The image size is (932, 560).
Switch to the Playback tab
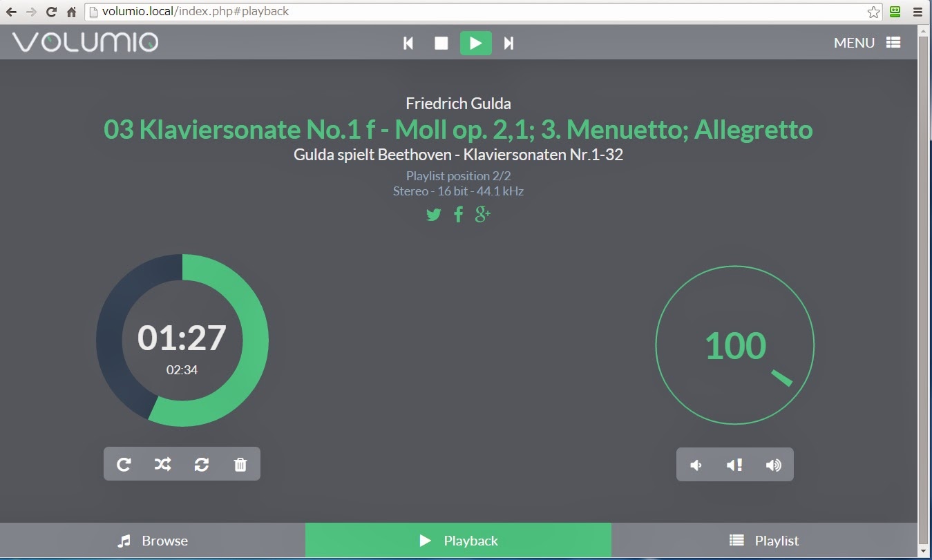coord(458,541)
